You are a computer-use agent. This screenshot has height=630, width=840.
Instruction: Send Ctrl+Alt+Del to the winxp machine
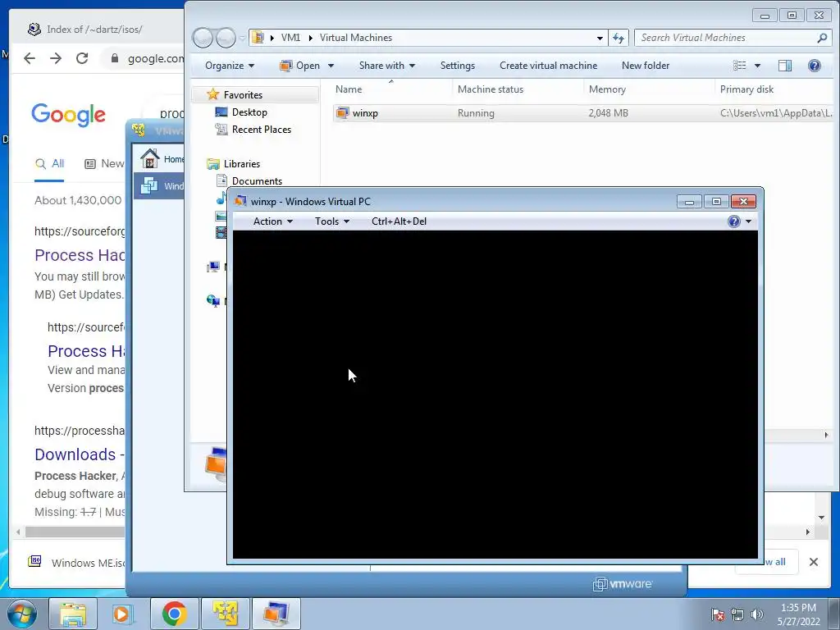[399, 221]
